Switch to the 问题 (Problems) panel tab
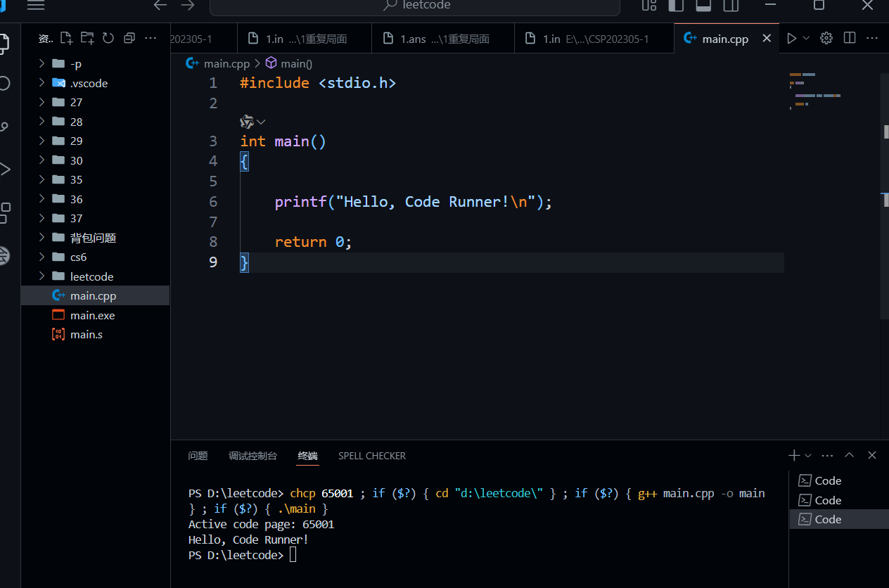The width and height of the screenshot is (889, 588). coord(198,456)
